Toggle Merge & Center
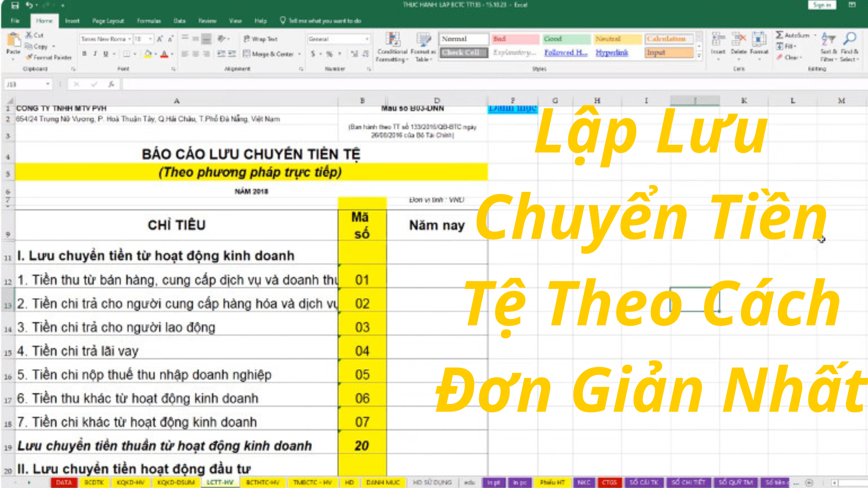The image size is (868, 488). click(268, 54)
